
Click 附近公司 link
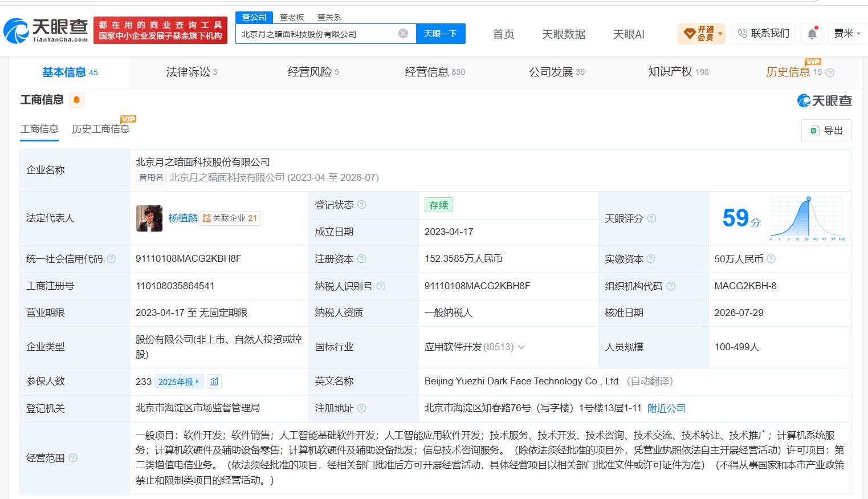pos(666,408)
